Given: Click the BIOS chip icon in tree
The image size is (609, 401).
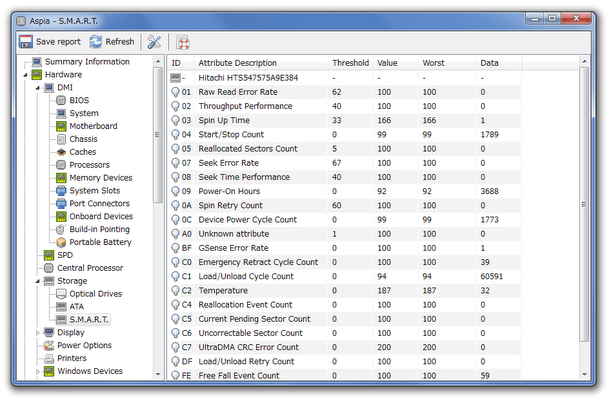Looking at the screenshot, I should tap(61, 100).
